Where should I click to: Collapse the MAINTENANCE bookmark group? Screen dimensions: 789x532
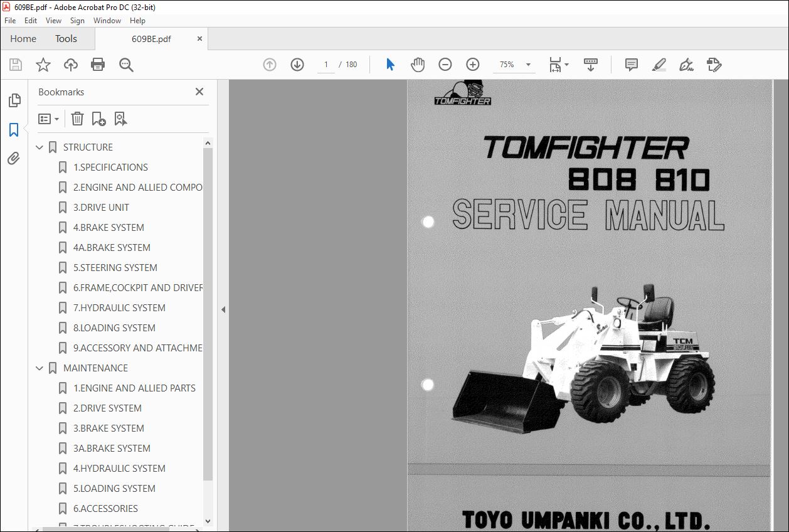40,368
